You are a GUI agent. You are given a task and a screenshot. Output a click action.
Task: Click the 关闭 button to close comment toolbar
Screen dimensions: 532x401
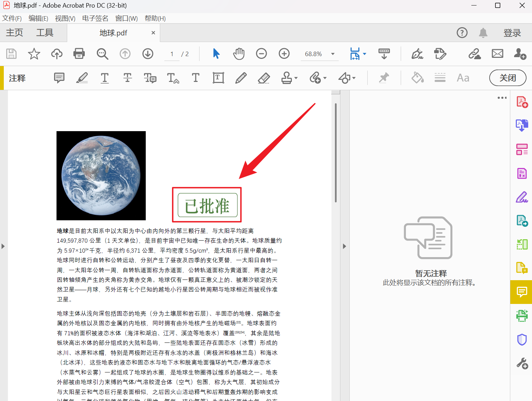click(x=508, y=78)
